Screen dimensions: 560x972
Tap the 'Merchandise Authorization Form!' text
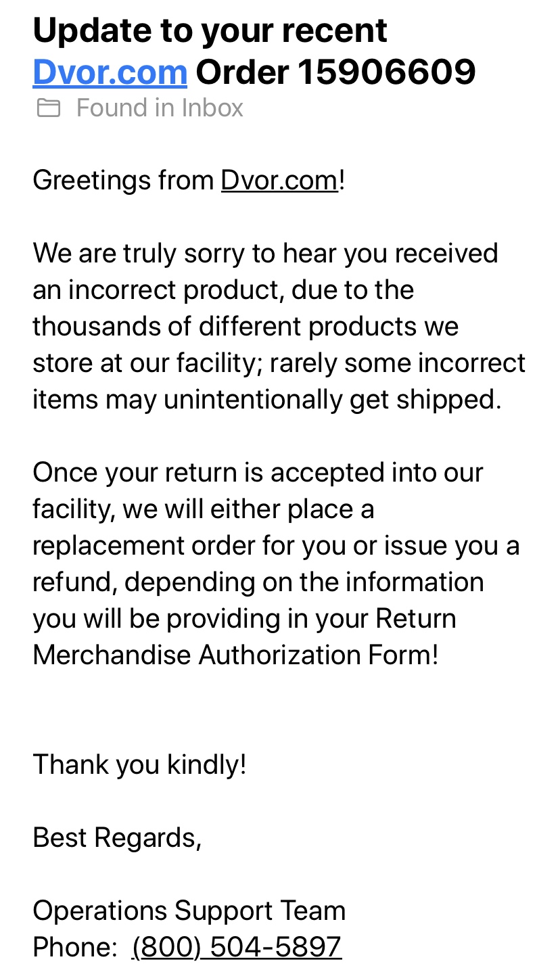236,655
